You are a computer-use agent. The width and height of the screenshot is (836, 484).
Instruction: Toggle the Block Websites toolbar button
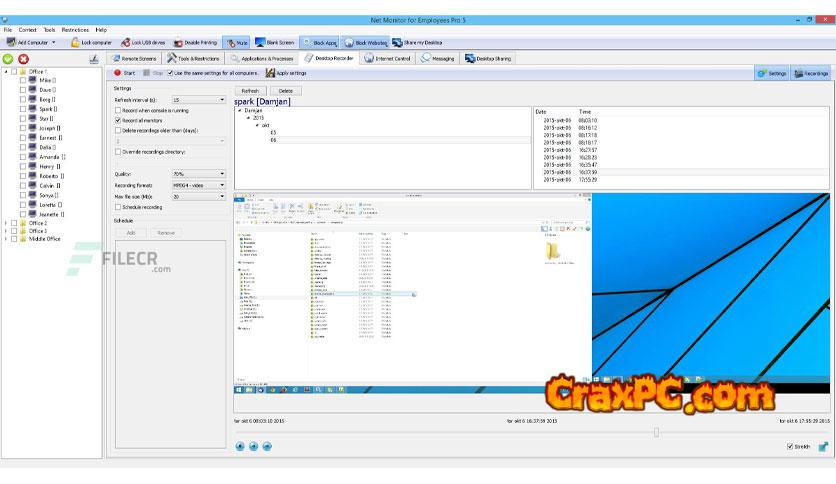pyautogui.click(x=365, y=42)
